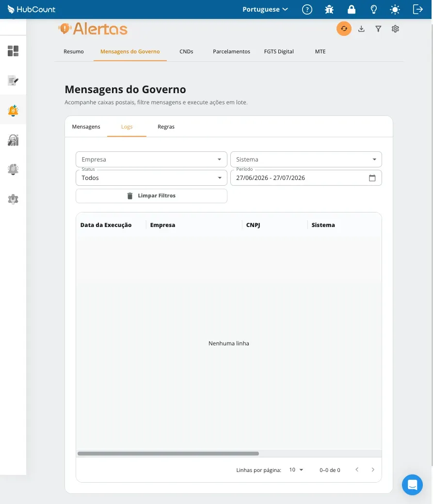
Task: Click the funnel filter icon
Action: tap(378, 29)
